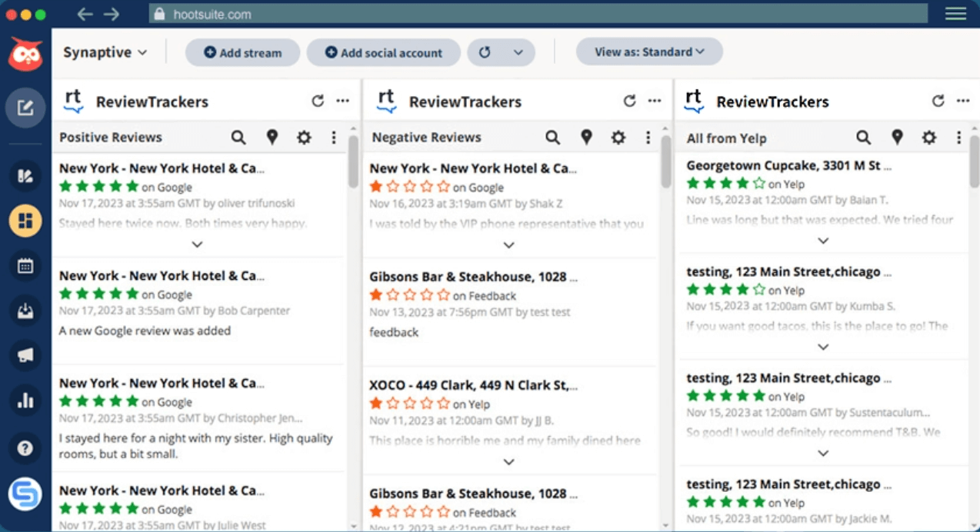Screen dimensions: 980x532
Task: Expand the first New York Hotel review
Action: click(x=197, y=244)
